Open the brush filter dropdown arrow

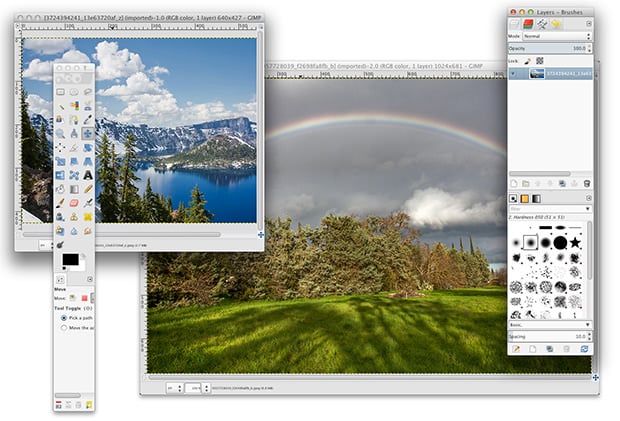tap(588, 209)
